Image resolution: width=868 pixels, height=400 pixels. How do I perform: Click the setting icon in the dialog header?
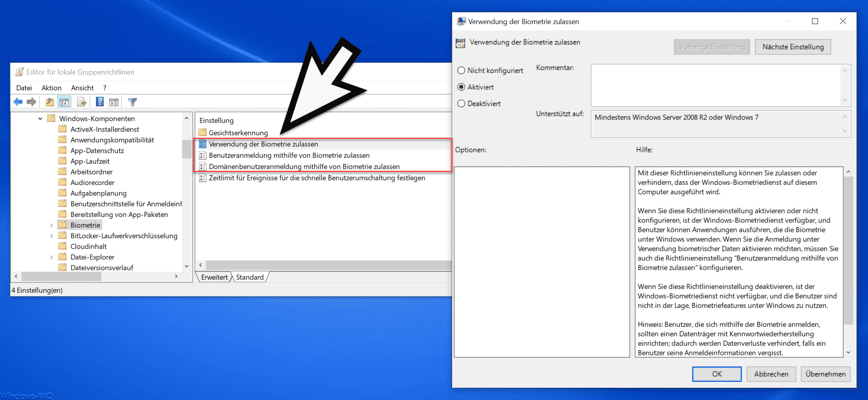(460, 43)
